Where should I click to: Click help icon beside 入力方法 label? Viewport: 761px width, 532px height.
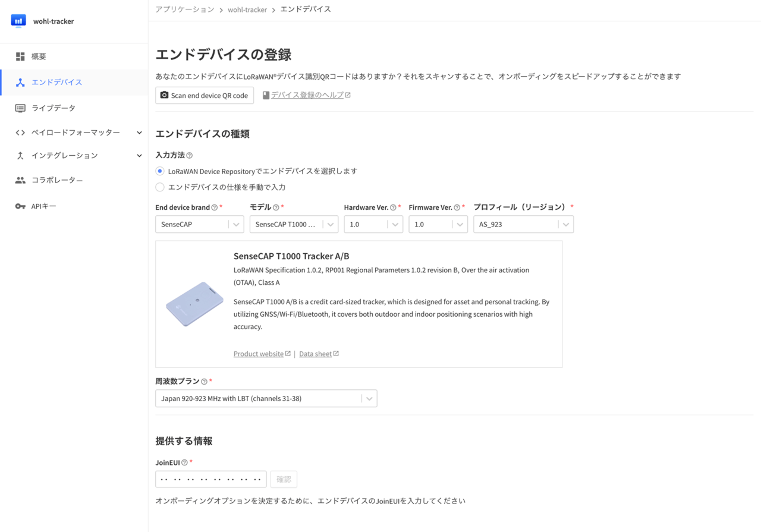[189, 155]
